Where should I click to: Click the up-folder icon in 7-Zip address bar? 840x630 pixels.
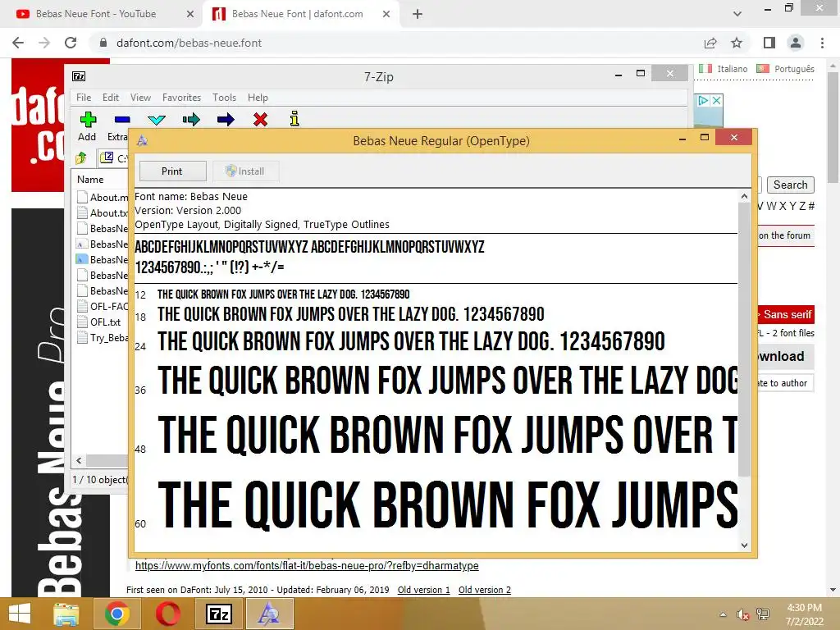tap(81, 157)
